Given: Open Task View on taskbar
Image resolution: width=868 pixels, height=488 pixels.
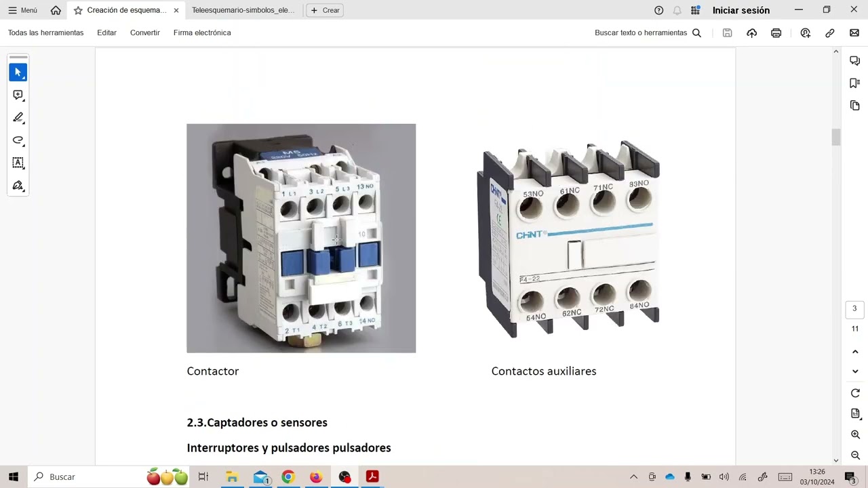Looking at the screenshot, I should (x=203, y=477).
